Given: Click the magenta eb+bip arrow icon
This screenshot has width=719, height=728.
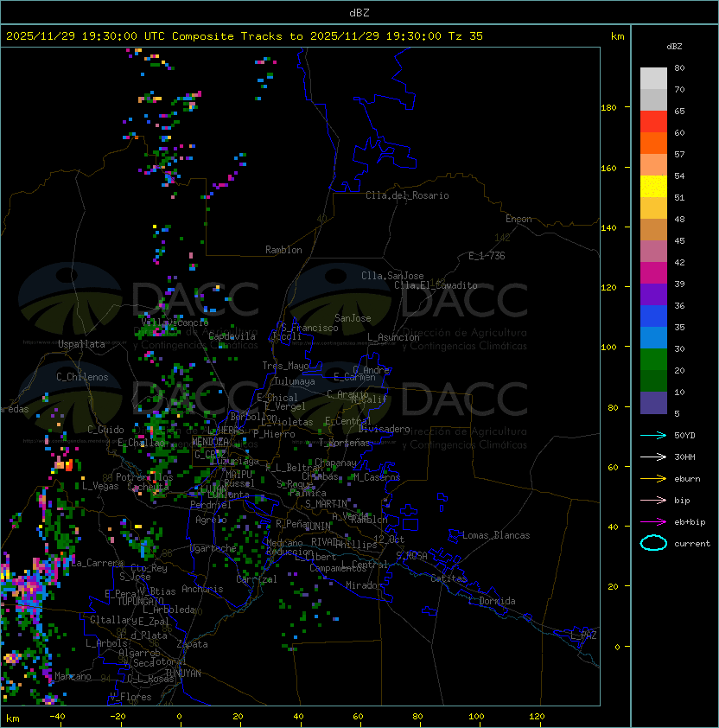Looking at the screenshot, I should point(653,522).
